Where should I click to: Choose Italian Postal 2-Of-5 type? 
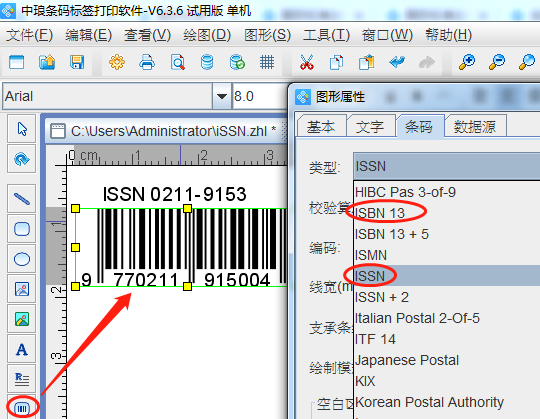coord(447,318)
